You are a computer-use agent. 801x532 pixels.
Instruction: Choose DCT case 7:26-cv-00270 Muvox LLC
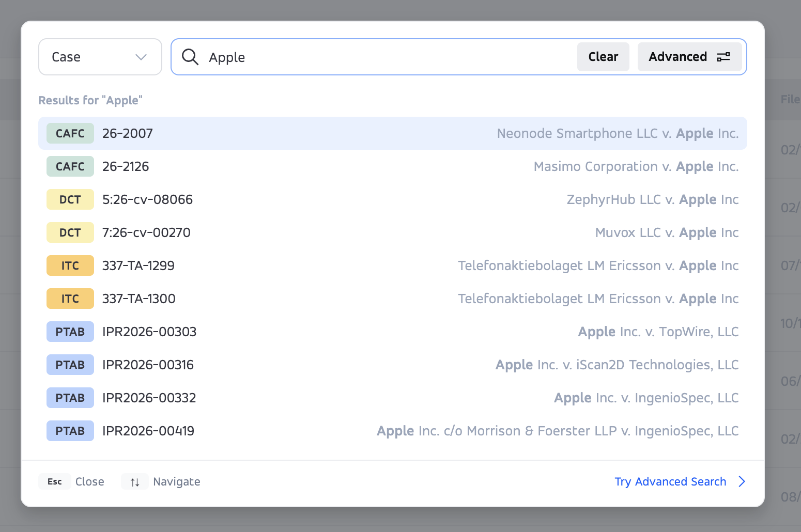click(393, 232)
